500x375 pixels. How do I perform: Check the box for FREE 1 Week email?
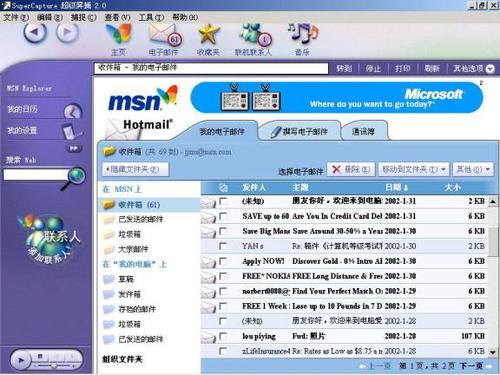click(x=223, y=306)
